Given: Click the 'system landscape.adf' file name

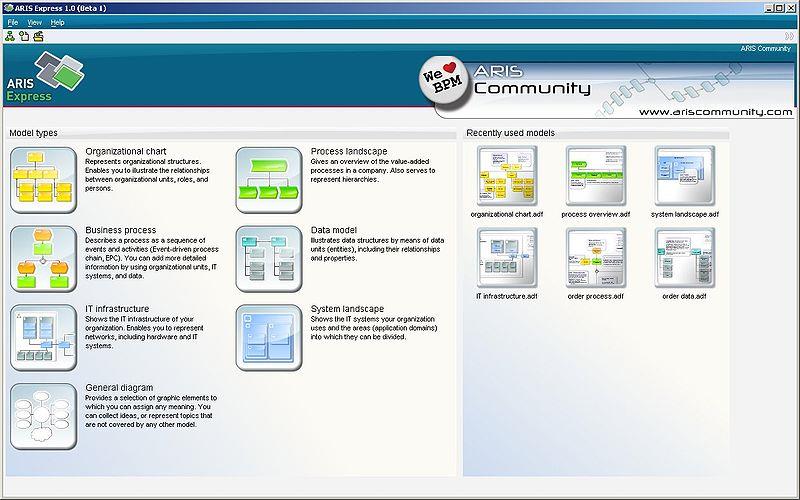Looking at the screenshot, I should (685, 214).
